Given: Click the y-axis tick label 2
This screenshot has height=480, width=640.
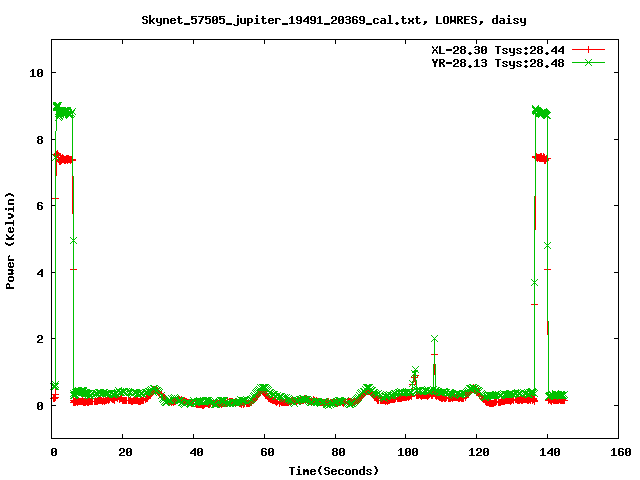Looking at the screenshot, I should tap(40, 339).
